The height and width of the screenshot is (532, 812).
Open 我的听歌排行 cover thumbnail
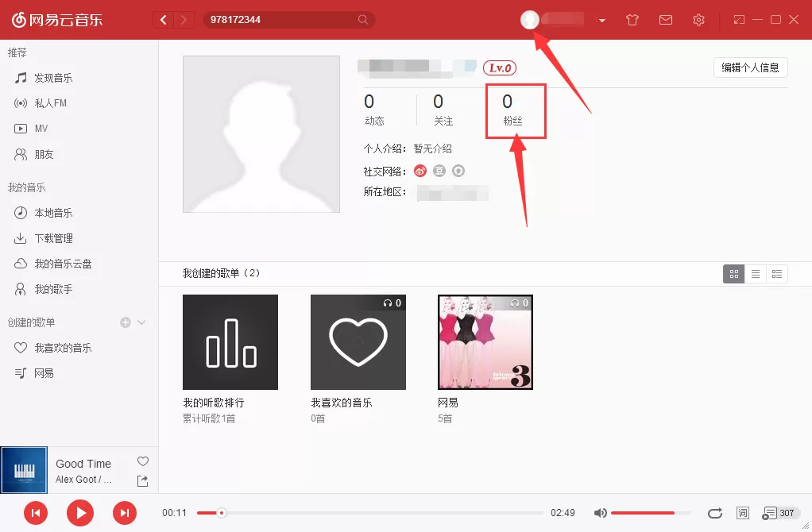pyautogui.click(x=230, y=342)
